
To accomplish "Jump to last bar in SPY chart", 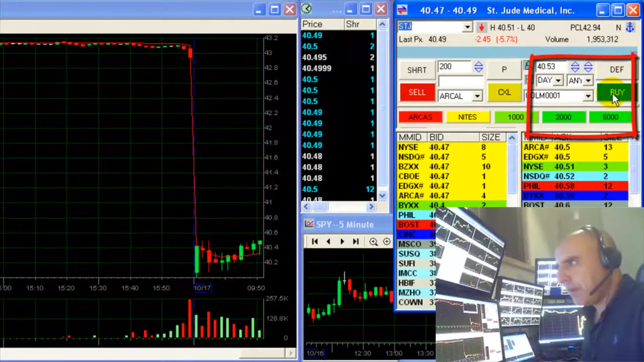I will coord(356,241).
